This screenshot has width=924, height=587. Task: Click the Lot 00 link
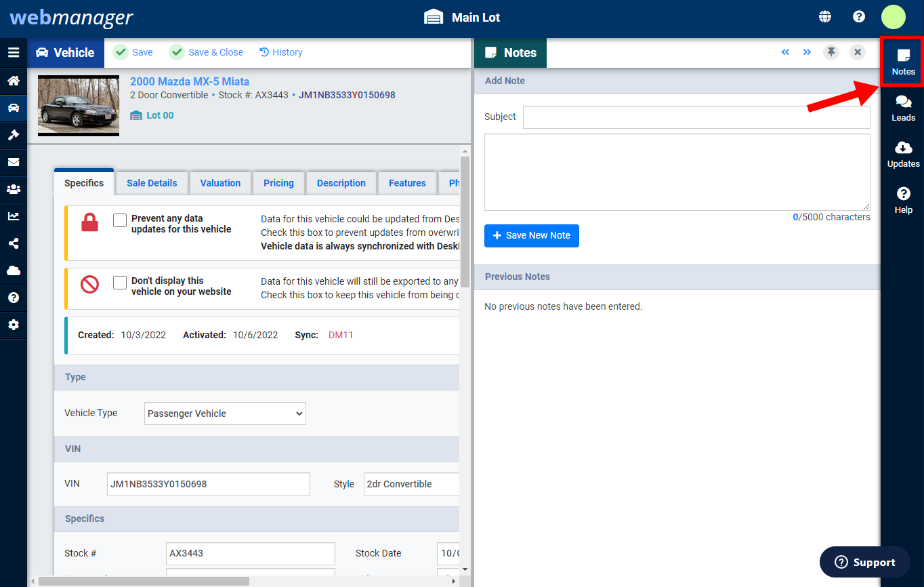(152, 115)
